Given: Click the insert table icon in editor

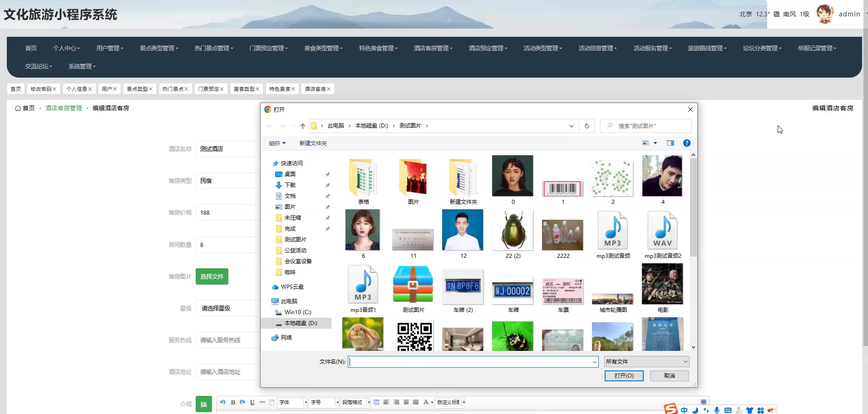Looking at the screenshot, I should click(x=376, y=402).
